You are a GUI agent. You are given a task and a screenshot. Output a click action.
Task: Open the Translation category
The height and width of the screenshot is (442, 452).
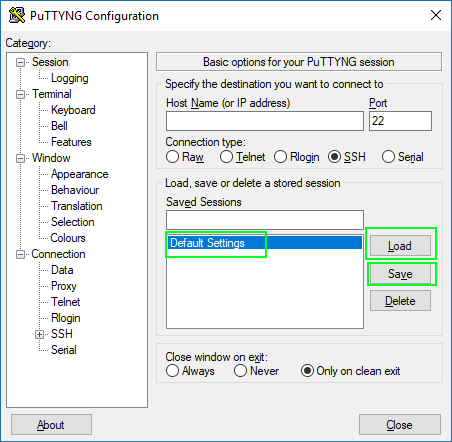pos(77,206)
